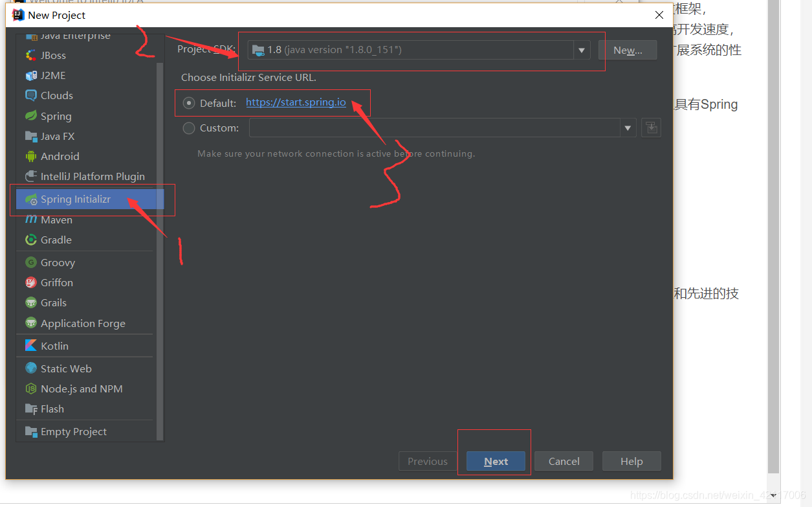Click the IntelliJ Platform Plugin icon
Screen dimensions: 812x507
click(x=31, y=176)
